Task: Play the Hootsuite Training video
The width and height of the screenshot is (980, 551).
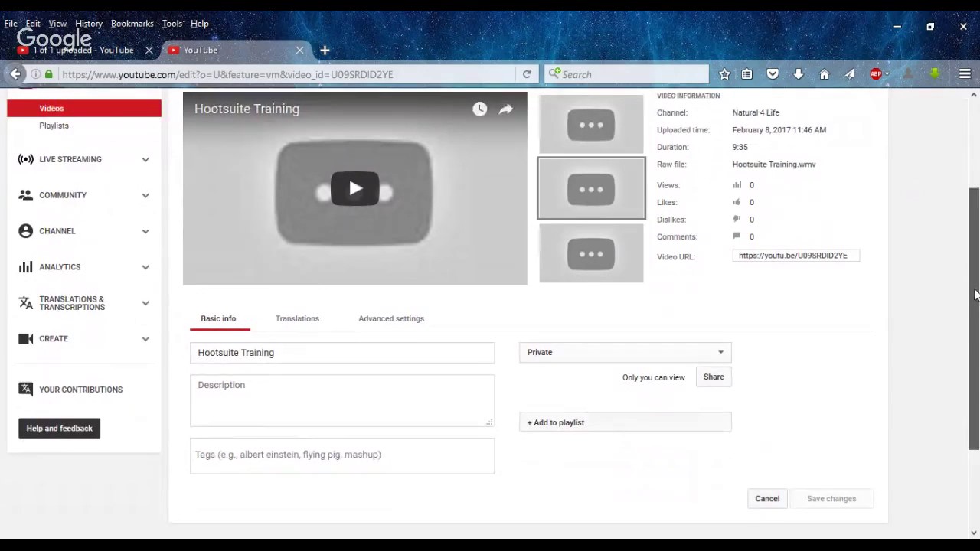Action: [x=354, y=189]
